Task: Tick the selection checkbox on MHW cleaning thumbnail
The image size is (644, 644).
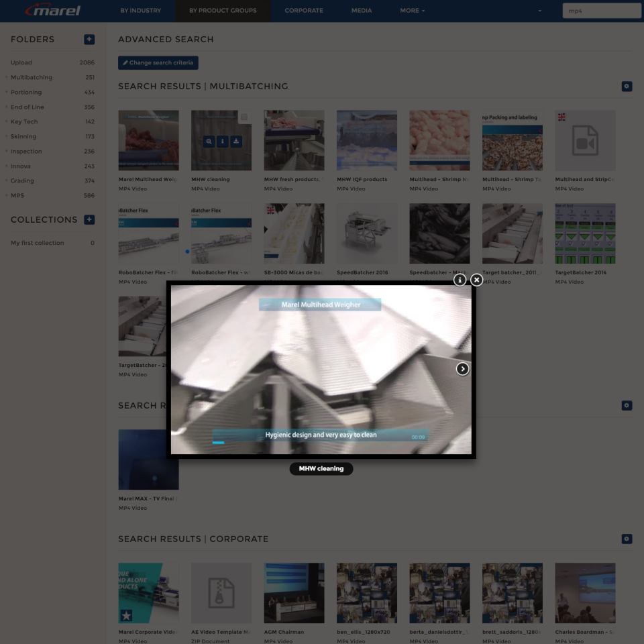Action: point(244,117)
